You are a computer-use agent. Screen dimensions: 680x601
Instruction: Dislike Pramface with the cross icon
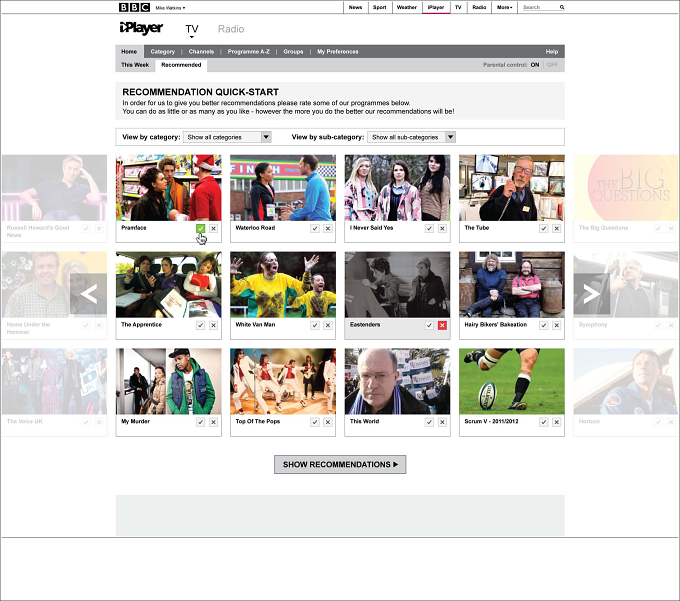click(x=213, y=228)
